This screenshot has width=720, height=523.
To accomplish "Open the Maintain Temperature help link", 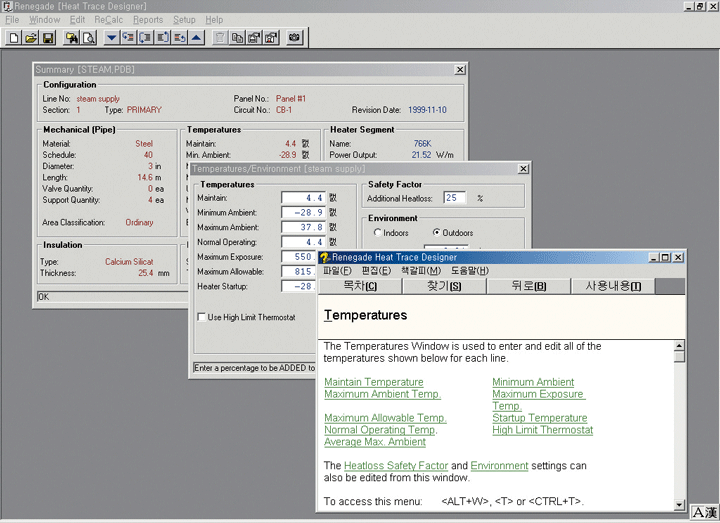I will 374,382.
